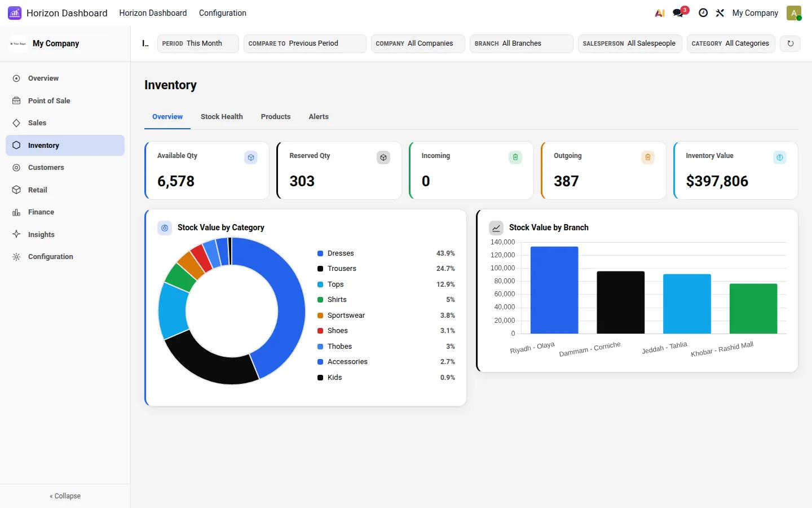Open Finance section in sidebar
The image size is (812, 508).
(x=65, y=212)
